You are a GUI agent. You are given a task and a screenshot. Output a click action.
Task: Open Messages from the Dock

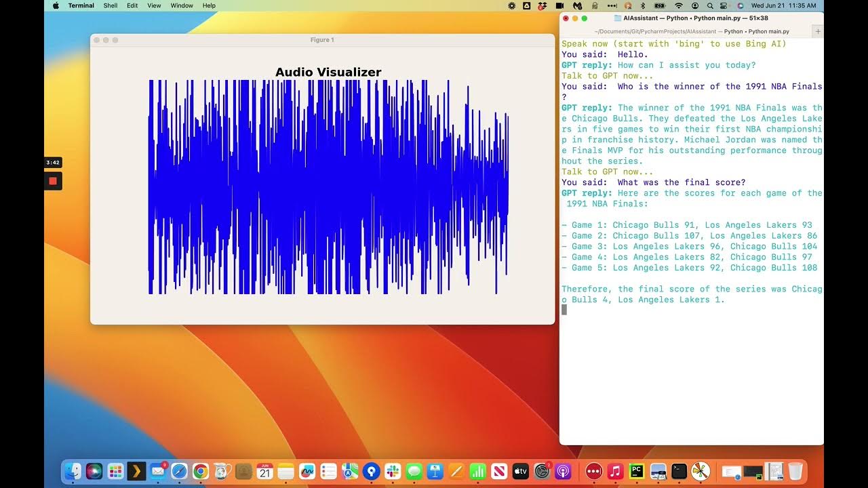pos(414,471)
